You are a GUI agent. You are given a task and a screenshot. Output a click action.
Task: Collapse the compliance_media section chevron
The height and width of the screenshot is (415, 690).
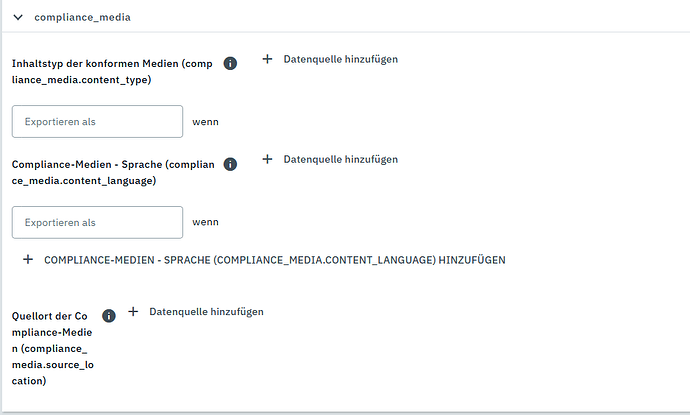coord(18,17)
